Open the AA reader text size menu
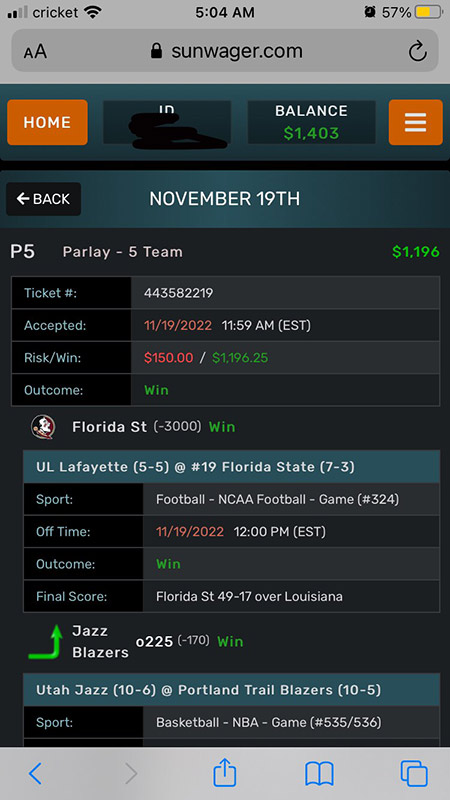This screenshot has height=800, width=450. pyautogui.click(x=35, y=52)
